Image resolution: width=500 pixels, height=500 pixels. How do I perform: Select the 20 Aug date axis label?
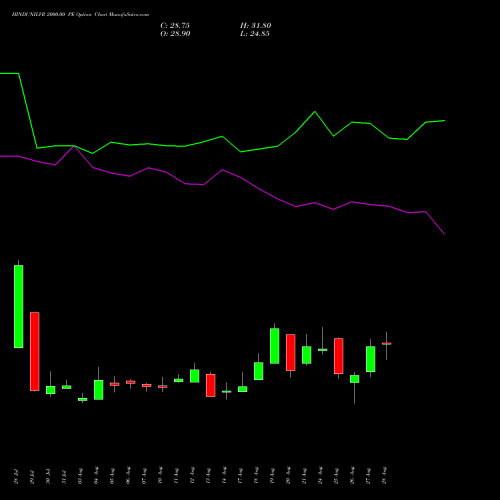288,476
